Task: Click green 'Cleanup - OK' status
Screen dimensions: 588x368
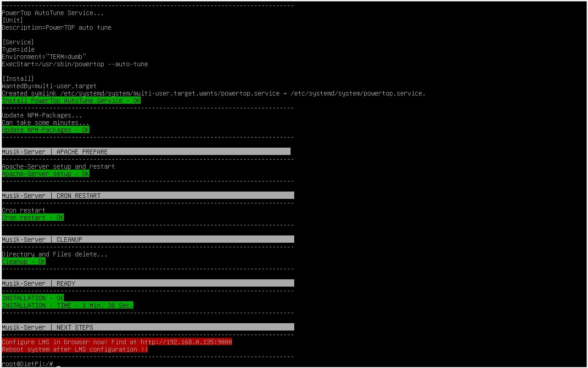Action: (x=24, y=261)
